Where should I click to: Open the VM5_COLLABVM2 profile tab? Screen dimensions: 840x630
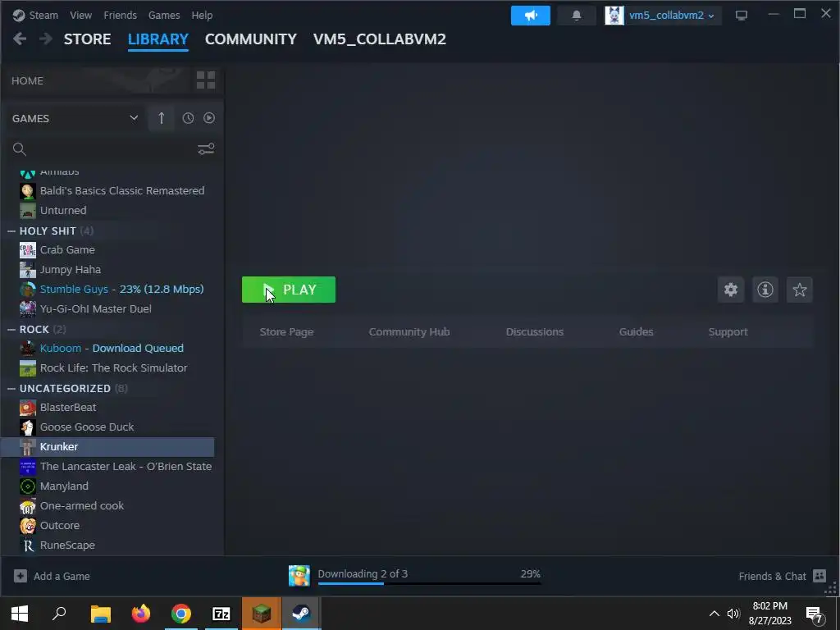(379, 39)
